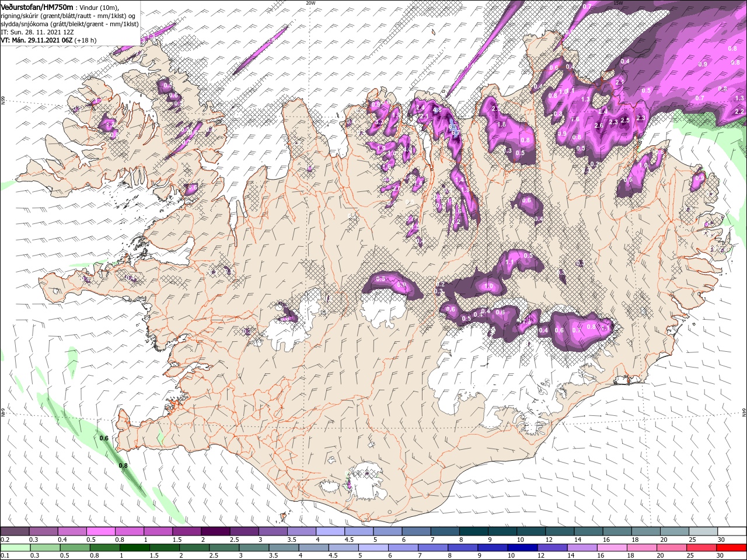Click the "25" label in the snow legend row
The width and height of the screenshot is (747, 560).
[692, 540]
